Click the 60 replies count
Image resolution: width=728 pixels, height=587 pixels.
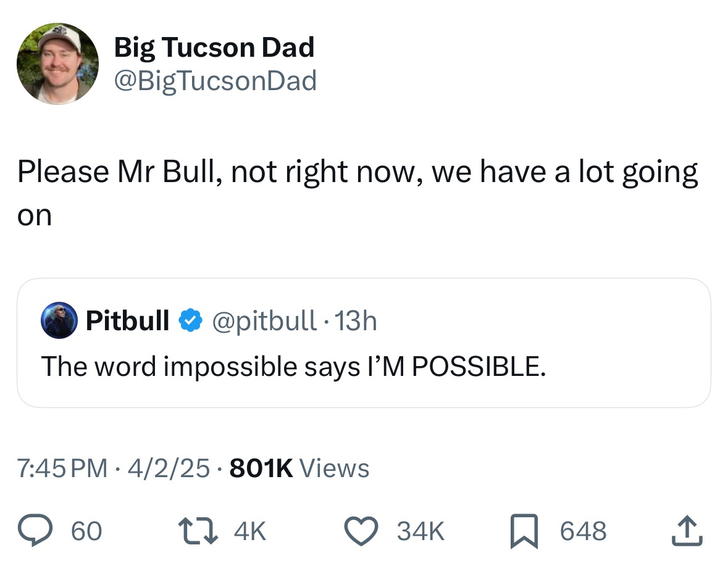coord(86,531)
